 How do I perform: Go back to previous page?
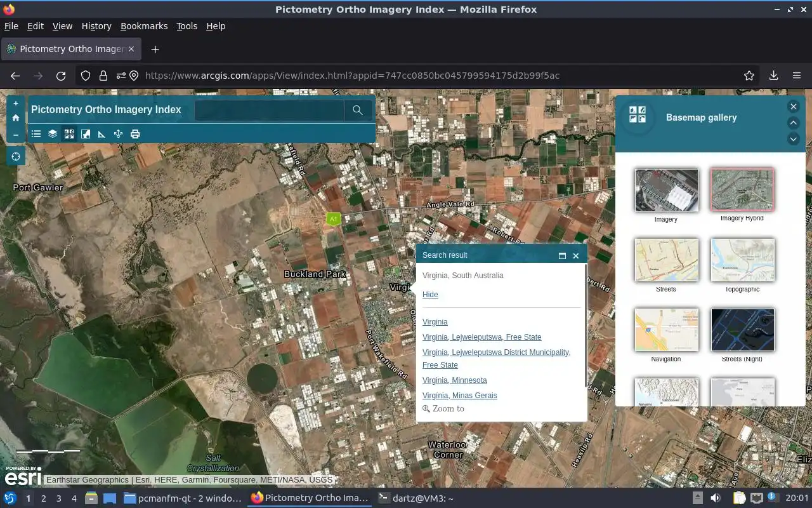[x=15, y=76]
